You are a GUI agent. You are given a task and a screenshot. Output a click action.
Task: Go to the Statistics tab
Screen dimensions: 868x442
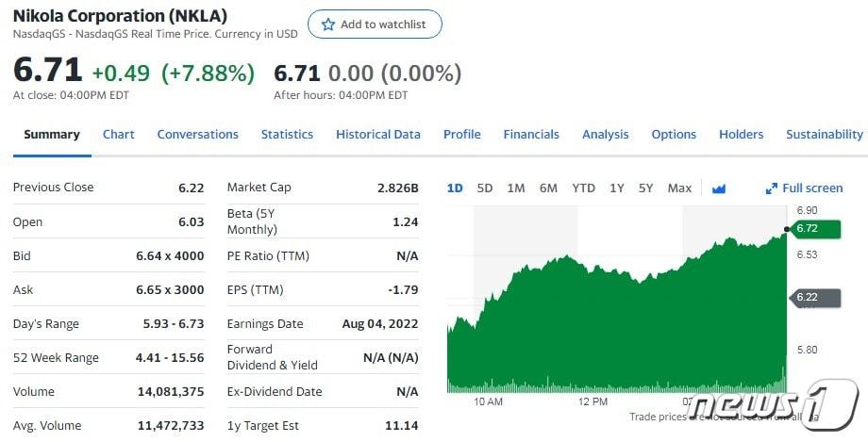(x=287, y=135)
